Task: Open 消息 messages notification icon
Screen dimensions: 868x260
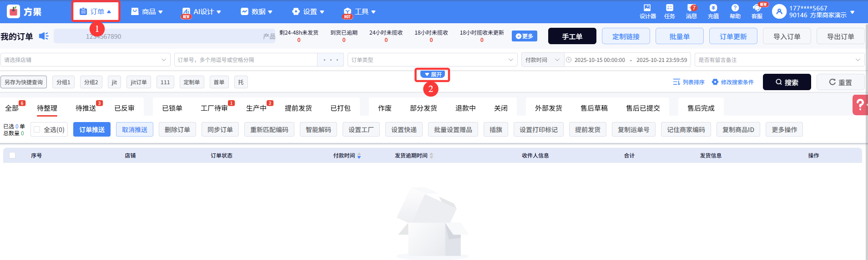Action: pos(691,8)
